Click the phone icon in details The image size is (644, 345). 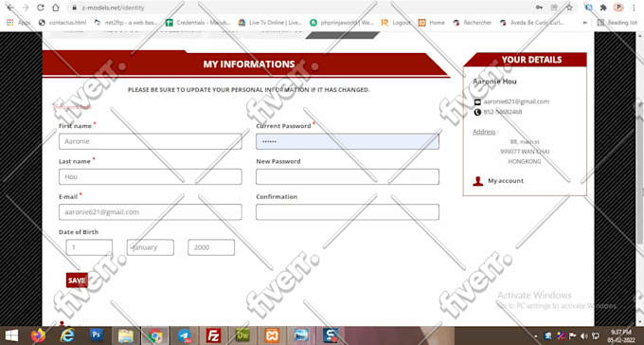pos(477,112)
